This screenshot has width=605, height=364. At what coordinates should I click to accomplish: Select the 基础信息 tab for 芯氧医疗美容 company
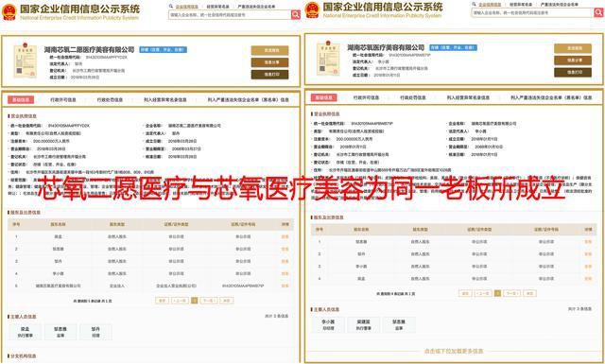(x=323, y=98)
